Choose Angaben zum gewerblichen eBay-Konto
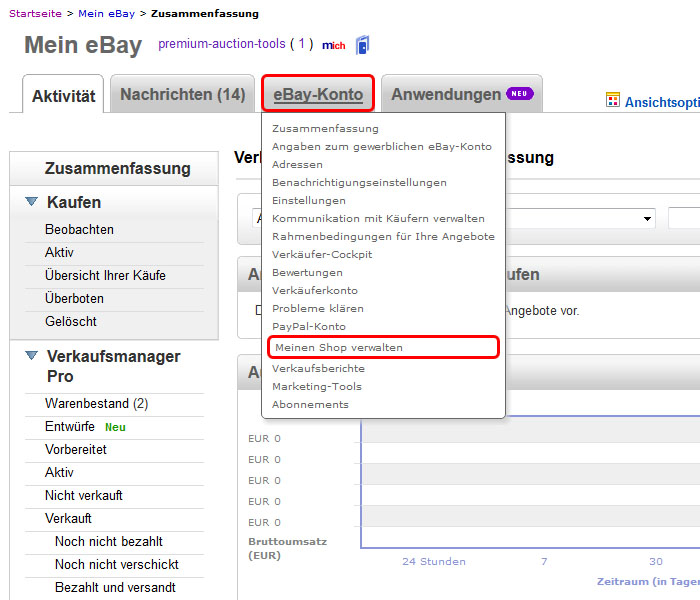Screen dimensions: 700x600 pyautogui.click(x=382, y=146)
